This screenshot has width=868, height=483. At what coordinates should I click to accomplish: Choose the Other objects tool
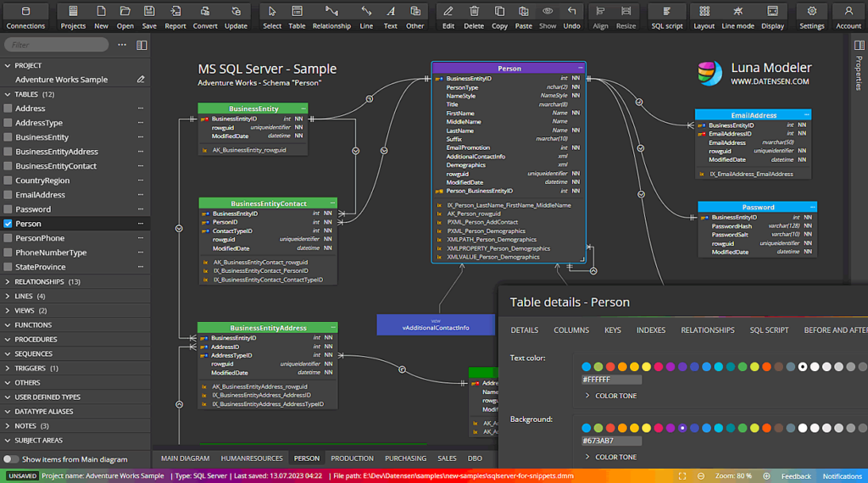(x=415, y=17)
